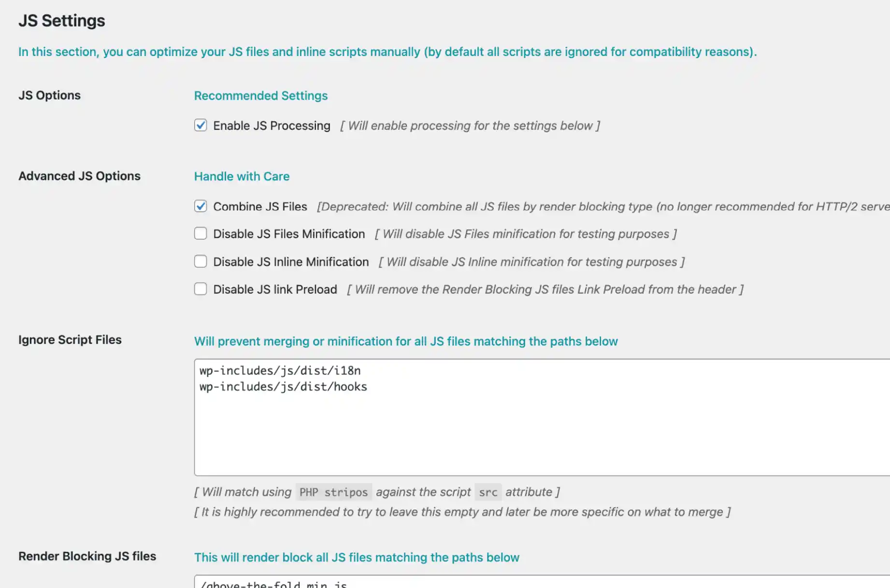
Task: Click the JS Settings page title
Action: click(61, 21)
